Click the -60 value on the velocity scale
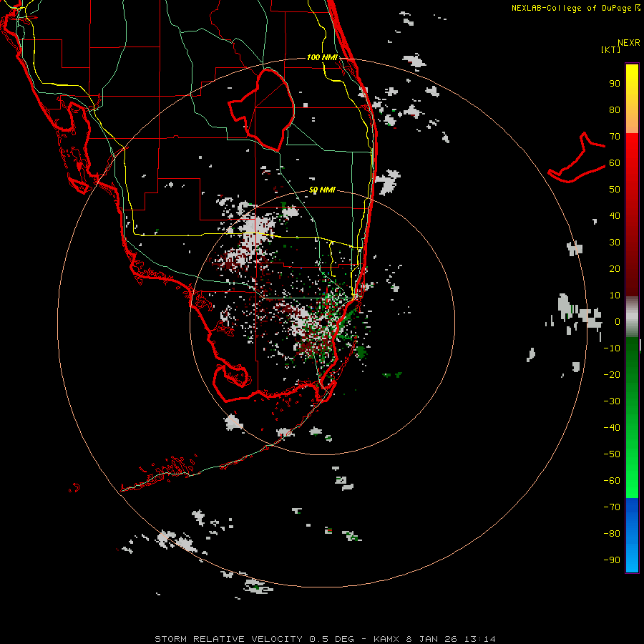The width and height of the screenshot is (644, 644). point(612,481)
